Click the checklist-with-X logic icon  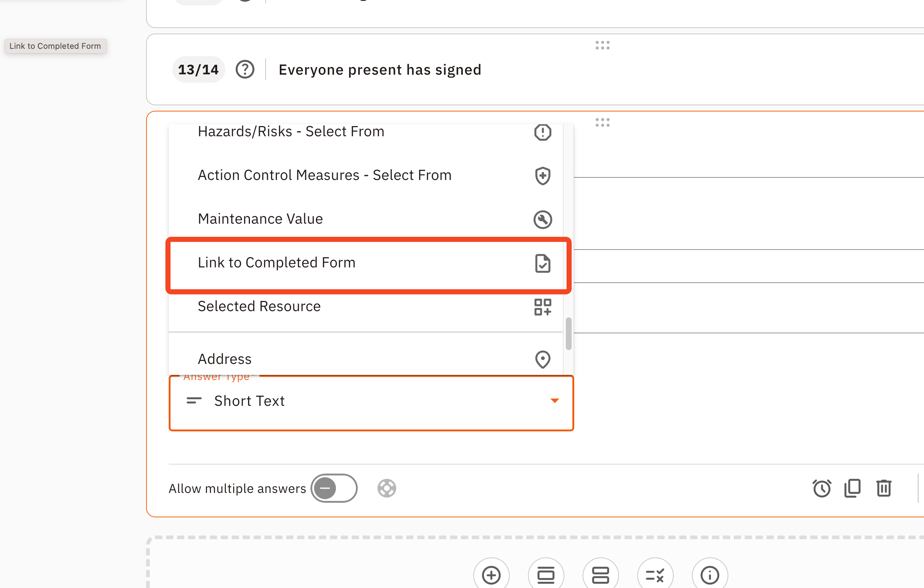[655, 575]
